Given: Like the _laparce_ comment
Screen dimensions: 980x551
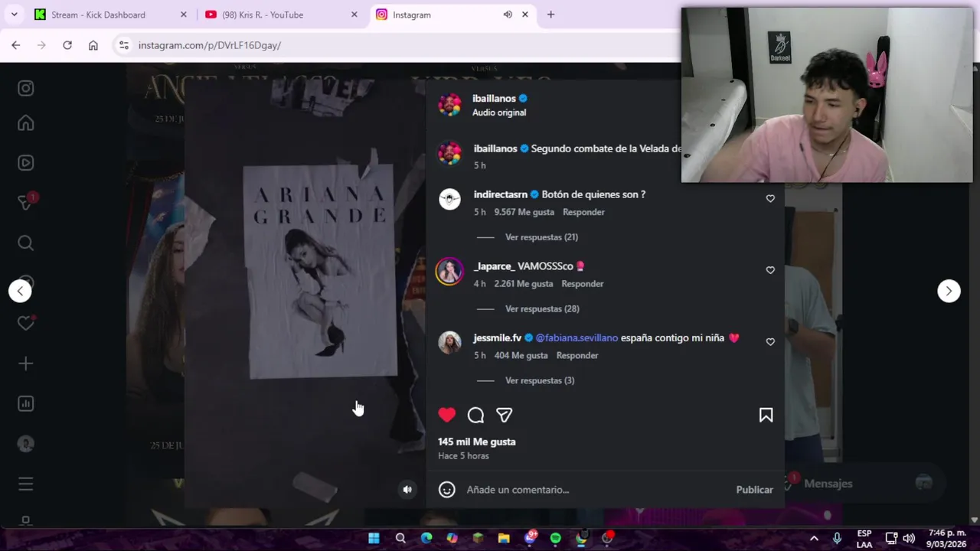Looking at the screenshot, I should click(770, 270).
